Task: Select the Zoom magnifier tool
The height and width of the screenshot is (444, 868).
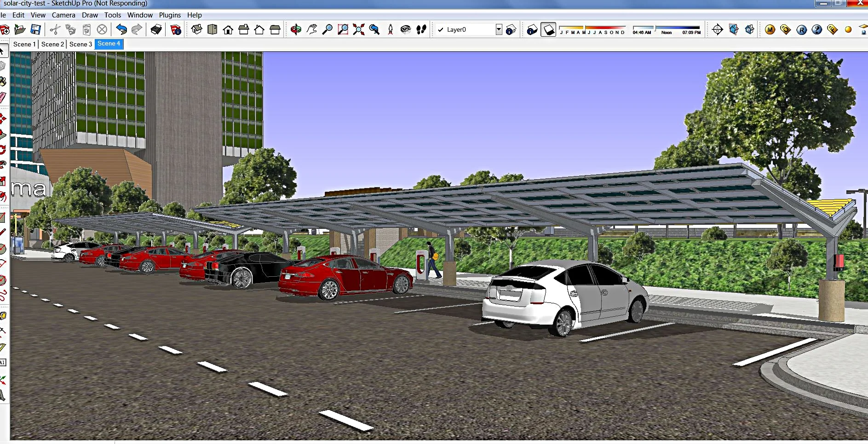Action: [327, 30]
